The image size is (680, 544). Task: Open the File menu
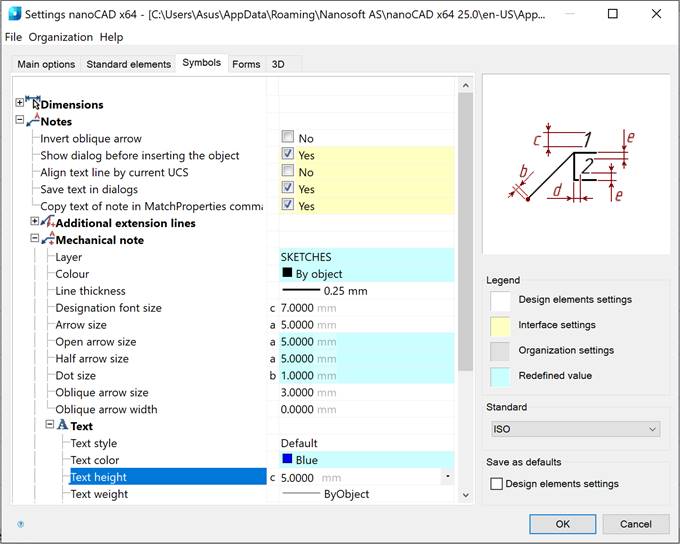[13, 37]
